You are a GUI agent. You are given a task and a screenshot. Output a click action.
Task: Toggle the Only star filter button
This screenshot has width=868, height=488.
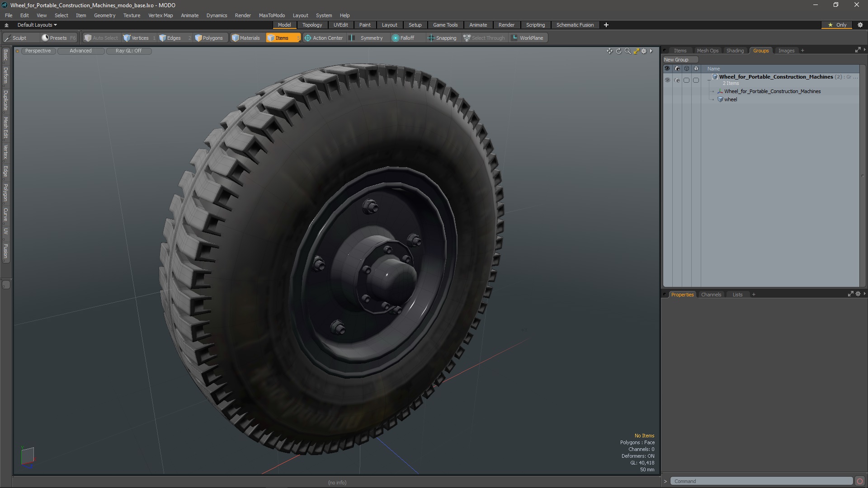[837, 25]
